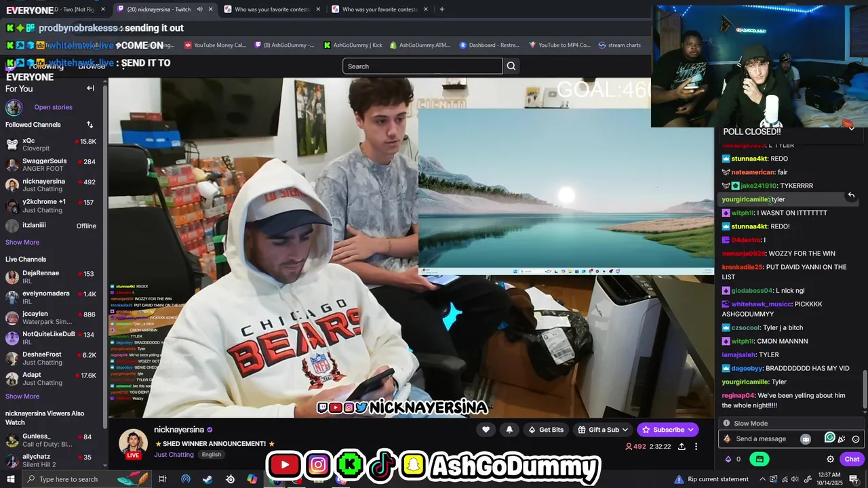The image size is (868, 488).
Task: Click the reply arrow on yourgirlcamille message
Action: coord(851,195)
